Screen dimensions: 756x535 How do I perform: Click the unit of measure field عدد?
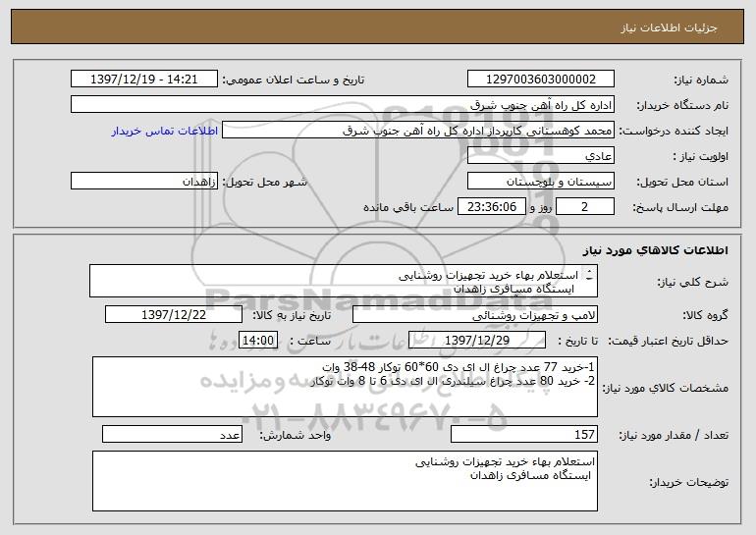(x=172, y=434)
